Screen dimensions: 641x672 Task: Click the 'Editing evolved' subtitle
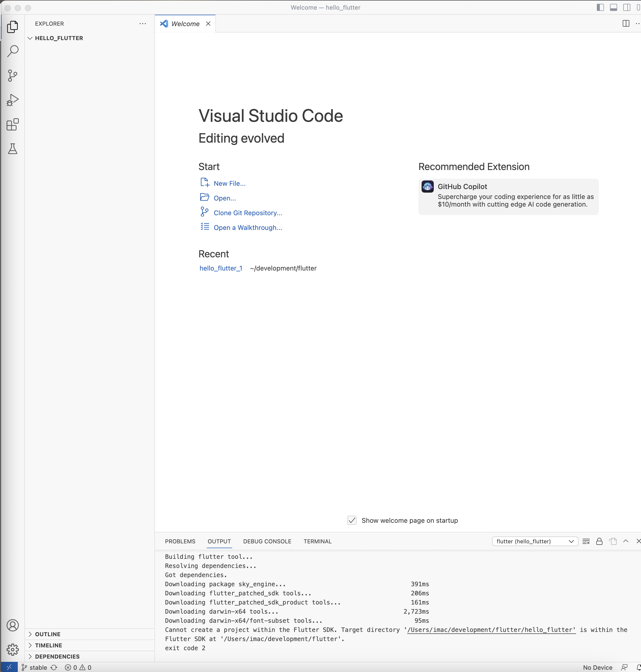pos(241,138)
